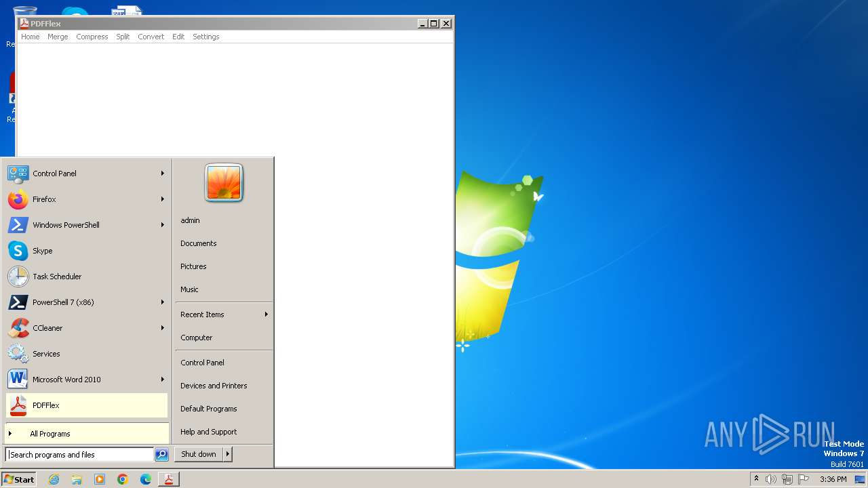Show All Programs list

point(87,434)
